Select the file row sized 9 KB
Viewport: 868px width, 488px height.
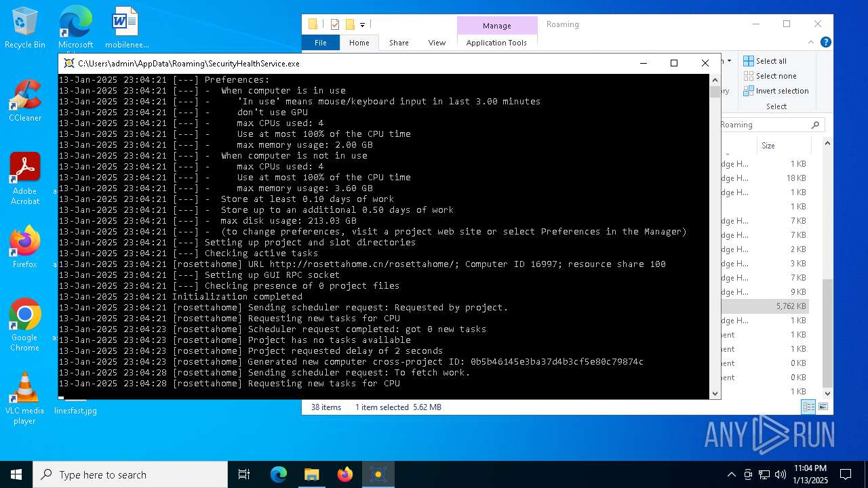click(x=764, y=292)
